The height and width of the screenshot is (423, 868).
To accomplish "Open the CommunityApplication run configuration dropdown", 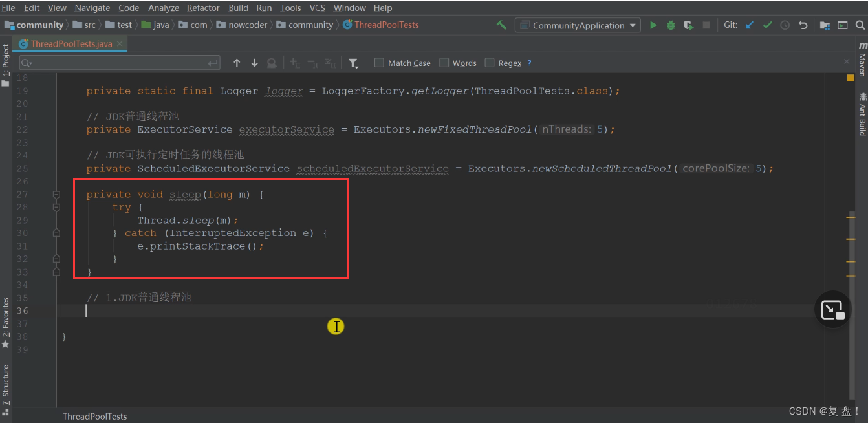I will (x=578, y=25).
